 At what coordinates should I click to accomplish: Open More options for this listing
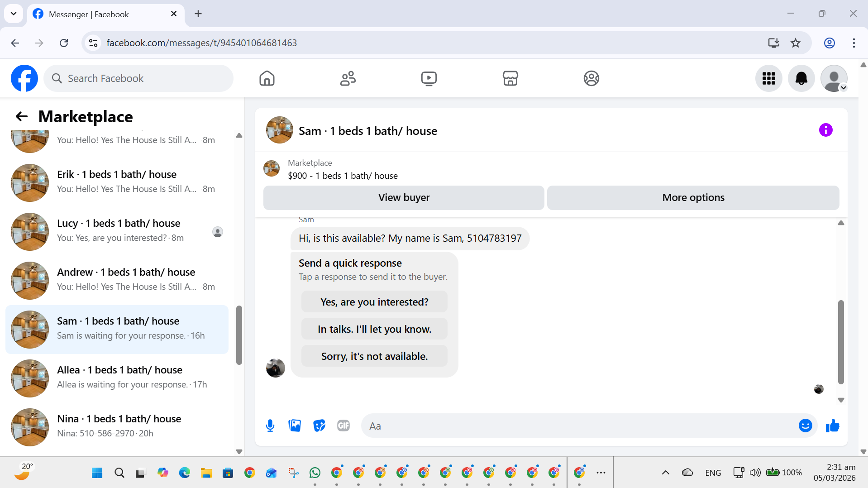(x=693, y=197)
